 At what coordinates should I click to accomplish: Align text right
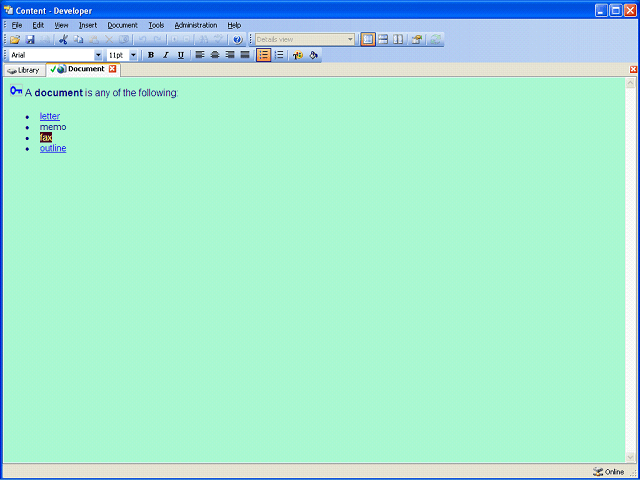point(230,55)
